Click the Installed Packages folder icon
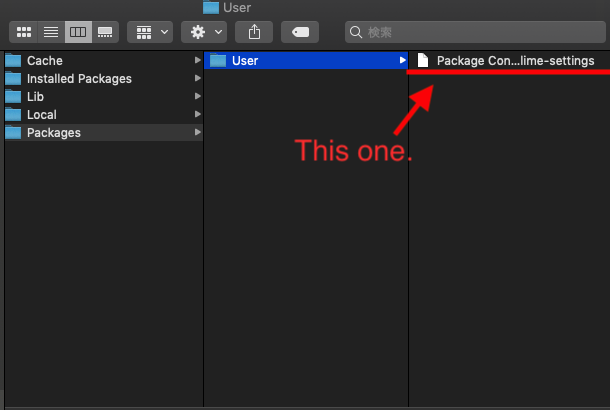This screenshot has width=610, height=410. tap(13, 79)
